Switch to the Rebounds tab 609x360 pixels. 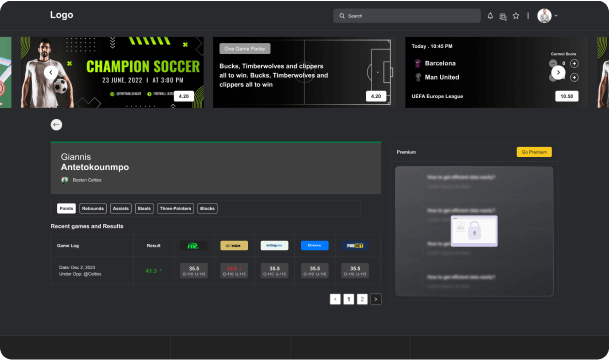pyautogui.click(x=93, y=209)
